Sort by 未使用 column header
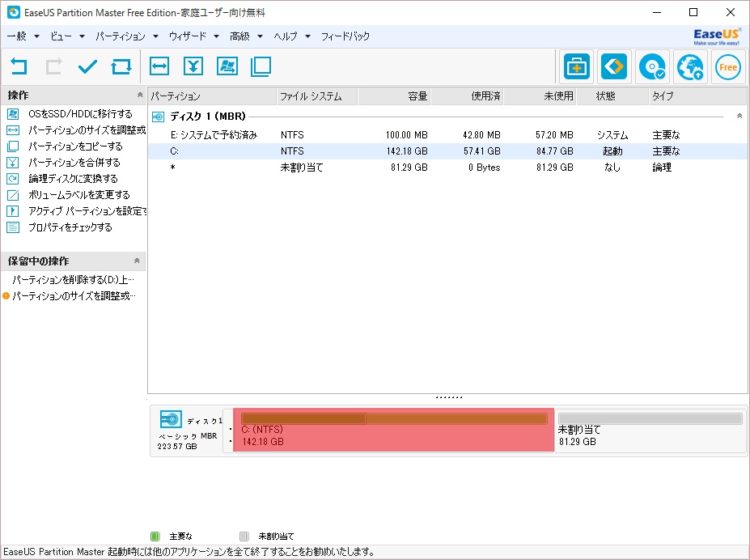750x560 pixels. pyautogui.click(x=540, y=96)
